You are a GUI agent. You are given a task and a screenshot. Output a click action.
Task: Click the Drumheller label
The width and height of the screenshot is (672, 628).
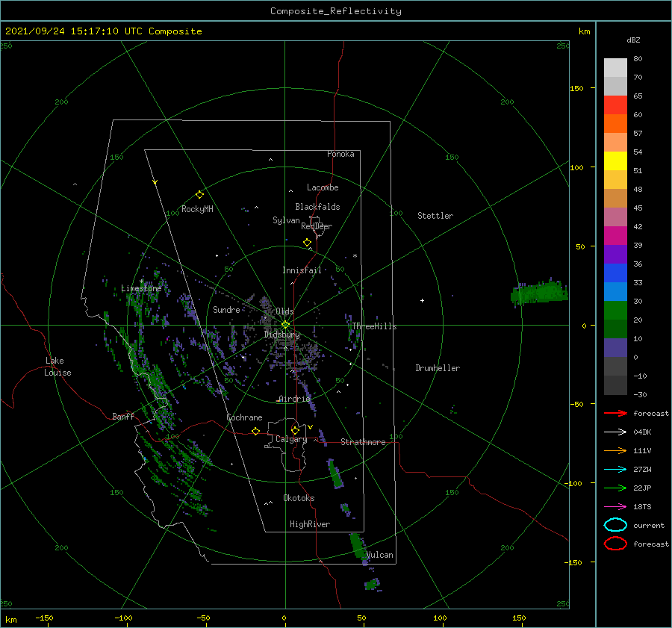tap(438, 368)
